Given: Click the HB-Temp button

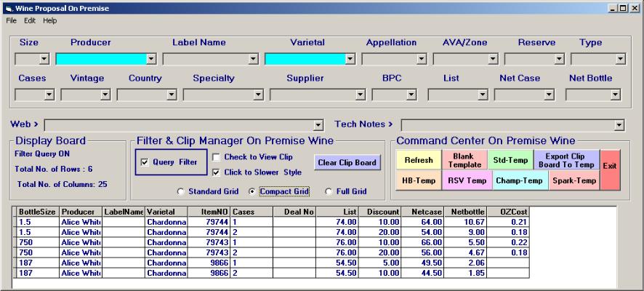Looking at the screenshot, I should tap(419, 180).
